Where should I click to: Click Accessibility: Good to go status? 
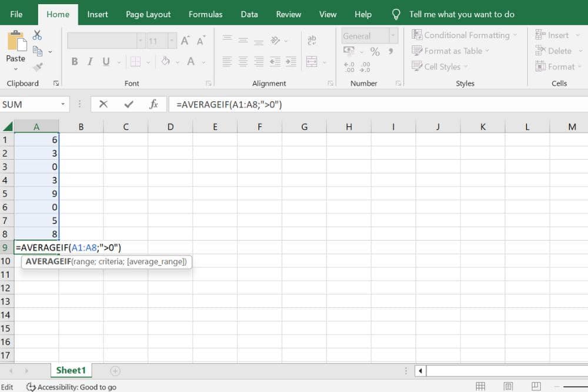(x=71, y=387)
